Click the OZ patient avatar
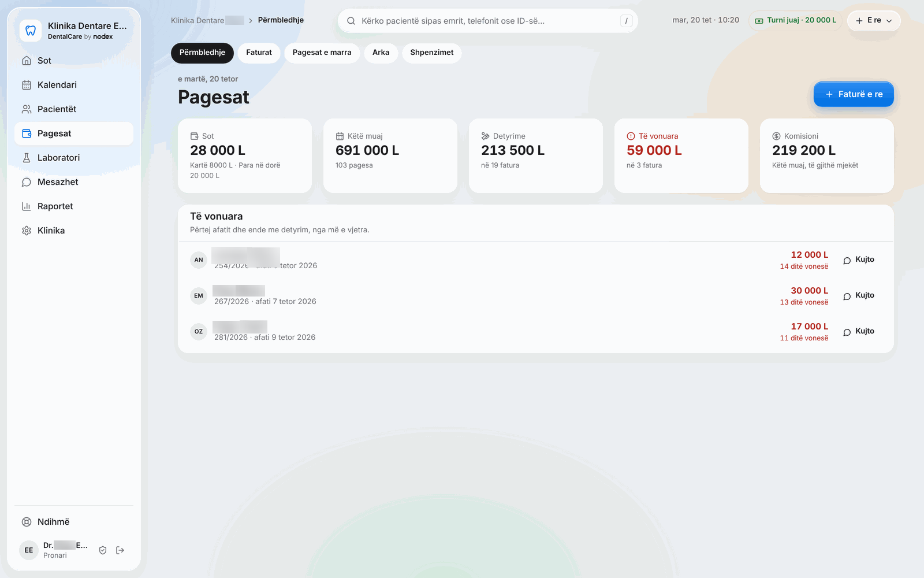The image size is (924, 578). [199, 332]
